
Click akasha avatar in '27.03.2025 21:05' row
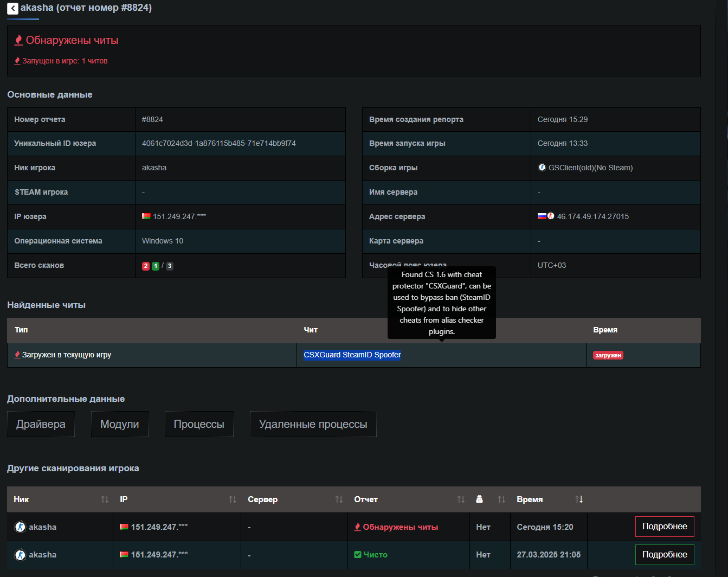coord(20,555)
